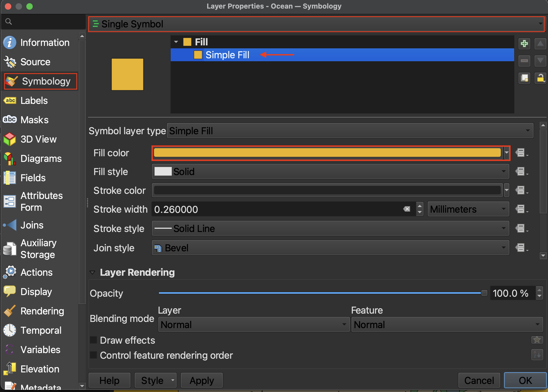Click the duplicate symbol layer icon
Viewport: 548px width, 392px height.
(524, 78)
